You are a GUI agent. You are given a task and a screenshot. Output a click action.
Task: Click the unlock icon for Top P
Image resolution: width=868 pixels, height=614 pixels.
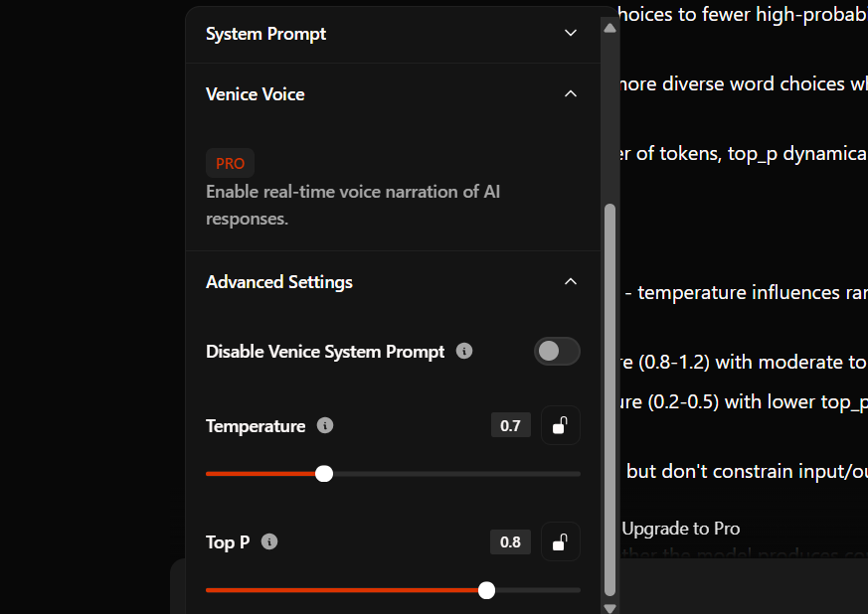click(x=560, y=542)
